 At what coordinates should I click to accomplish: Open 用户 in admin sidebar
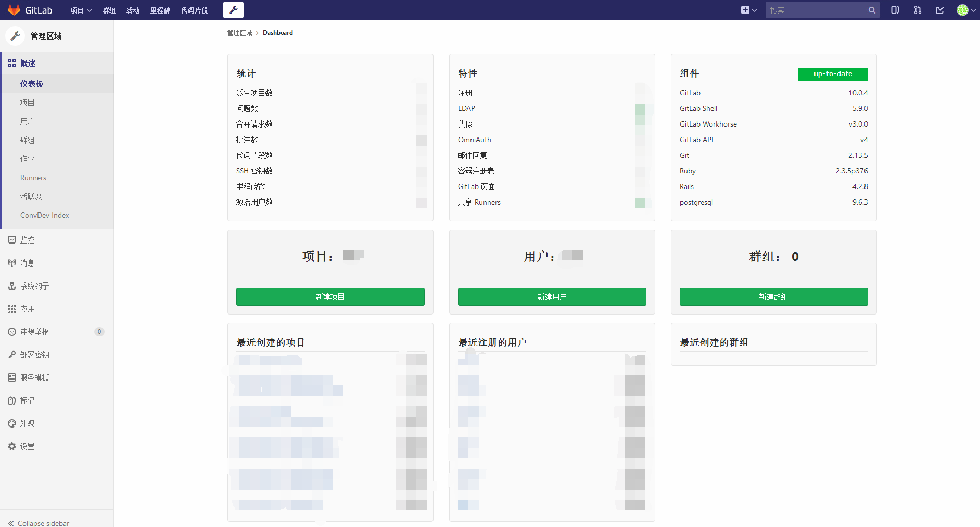[28, 121]
